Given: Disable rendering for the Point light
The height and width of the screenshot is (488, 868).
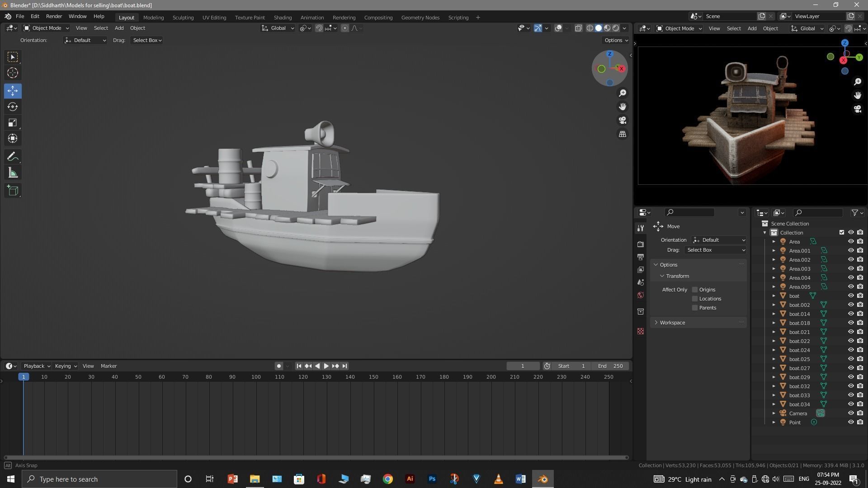Looking at the screenshot, I should (860, 422).
